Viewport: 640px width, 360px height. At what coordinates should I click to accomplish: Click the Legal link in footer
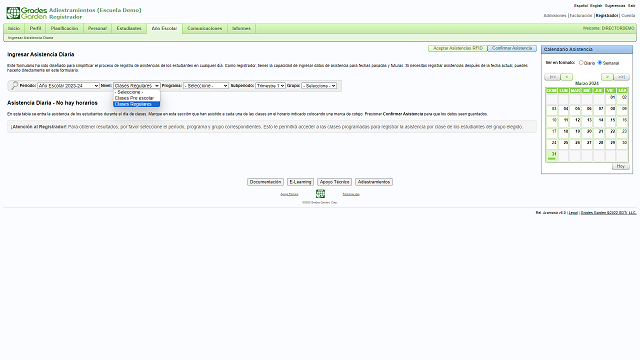pos(573,213)
